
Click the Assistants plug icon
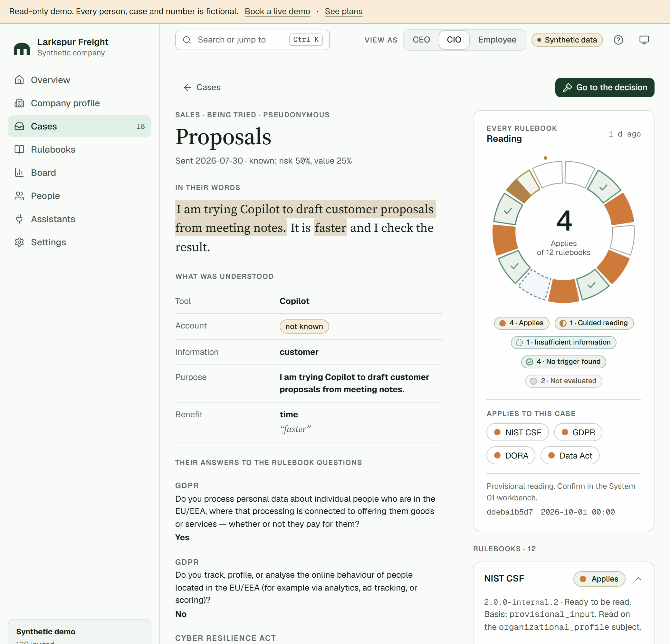pyautogui.click(x=19, y=219)
